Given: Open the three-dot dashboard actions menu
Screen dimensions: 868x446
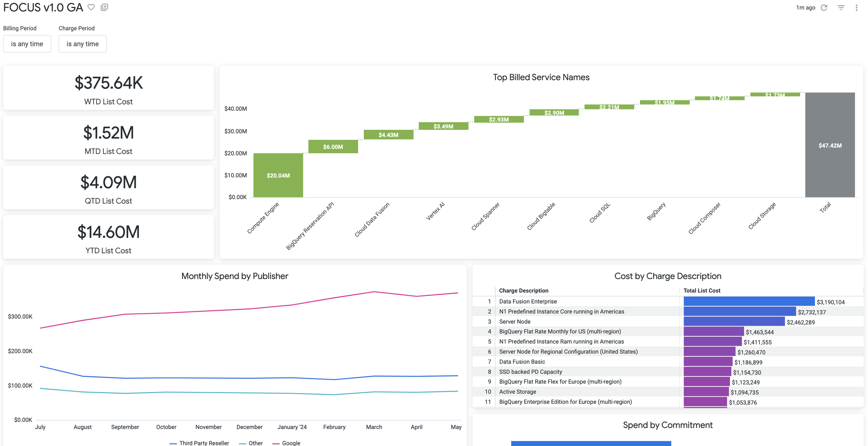Looking at the screenshot, I should [857, 7].
